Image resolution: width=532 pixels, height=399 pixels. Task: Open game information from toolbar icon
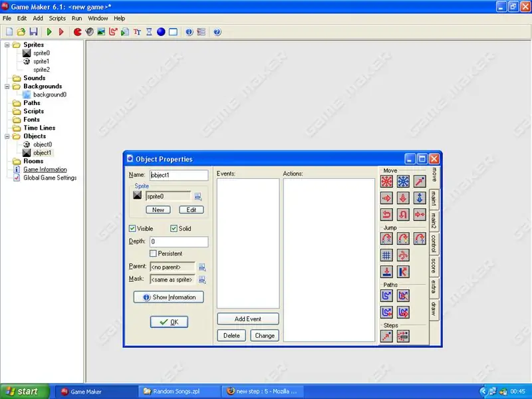pos(190,32)
